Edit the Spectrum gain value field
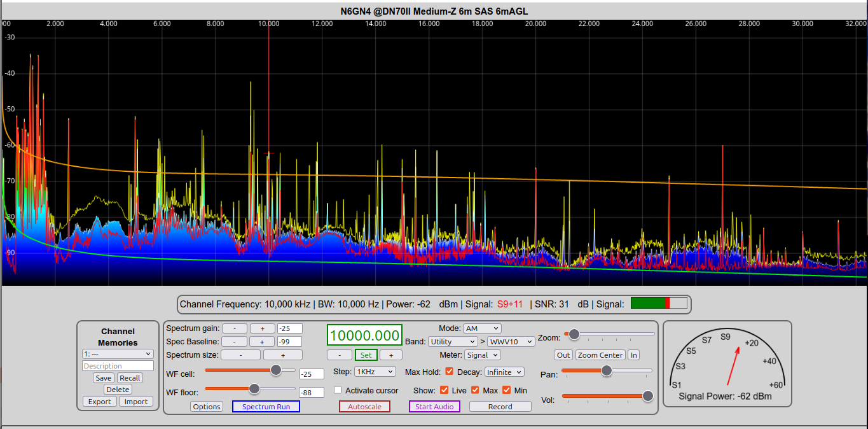This screenshot has height=429, width=868. 289,328
